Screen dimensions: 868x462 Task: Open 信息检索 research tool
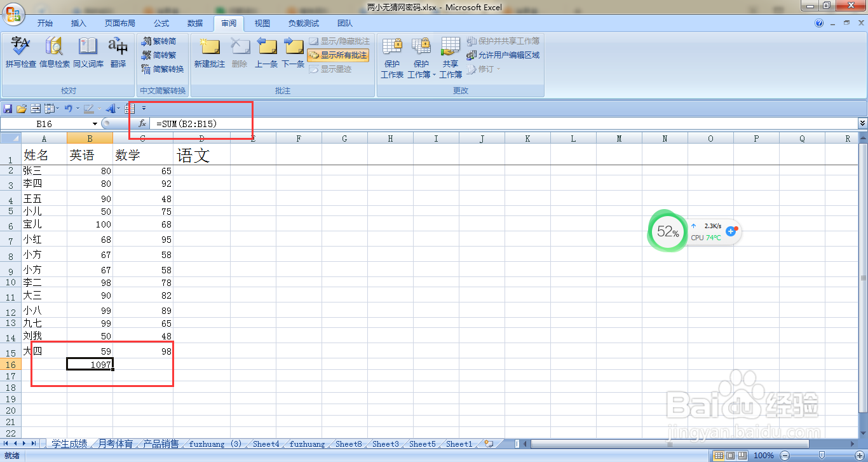click(55, 52)
